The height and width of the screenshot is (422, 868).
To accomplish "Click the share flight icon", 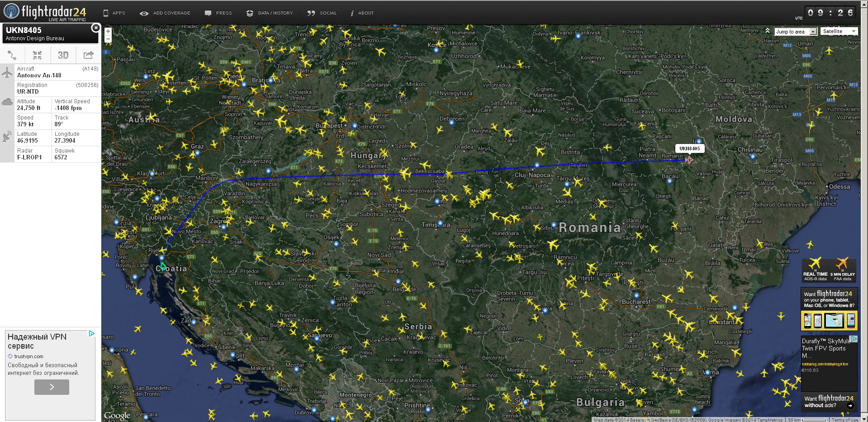I will click(88, 55).
